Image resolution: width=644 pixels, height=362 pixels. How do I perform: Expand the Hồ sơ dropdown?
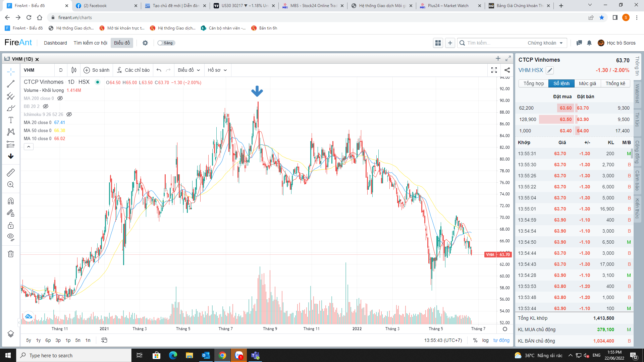[x=217, y=70]
